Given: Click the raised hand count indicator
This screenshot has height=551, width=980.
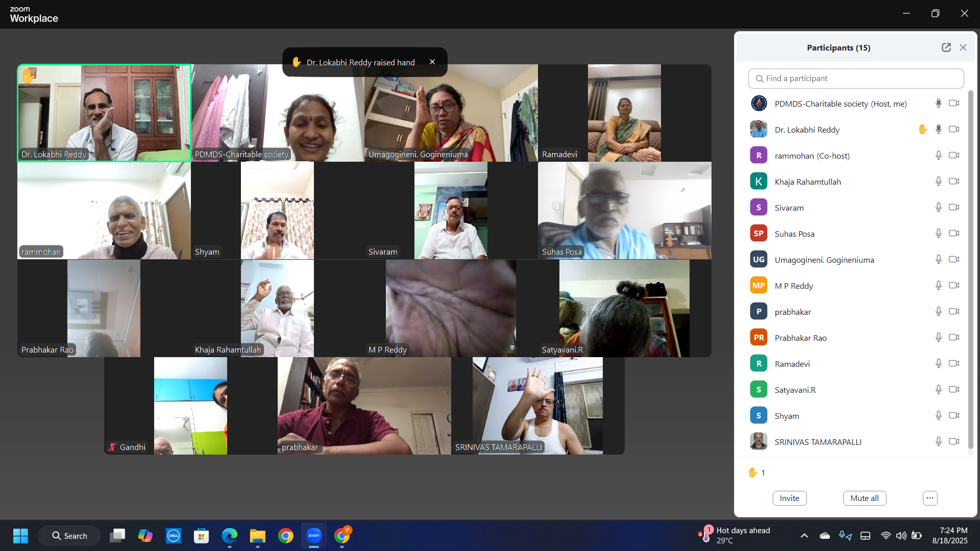Looking at the screenshot, I should point(756,473).
